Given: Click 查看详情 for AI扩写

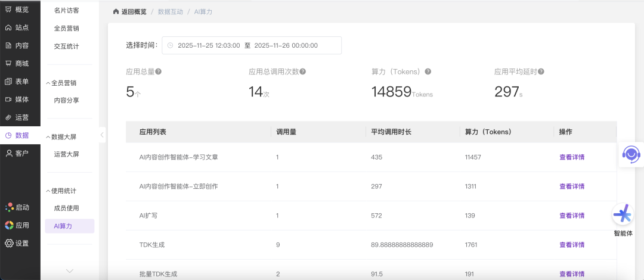Looking at the screenshot, I should click(571, 216).
